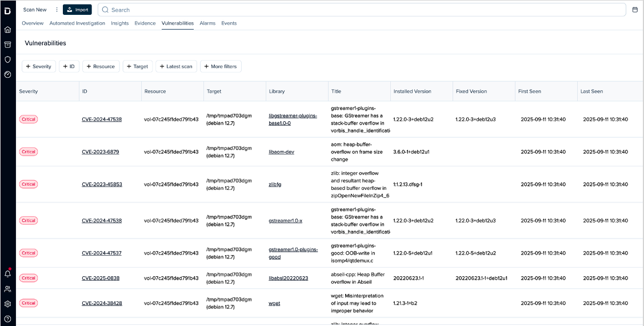Click the Import button

(77, 10)
